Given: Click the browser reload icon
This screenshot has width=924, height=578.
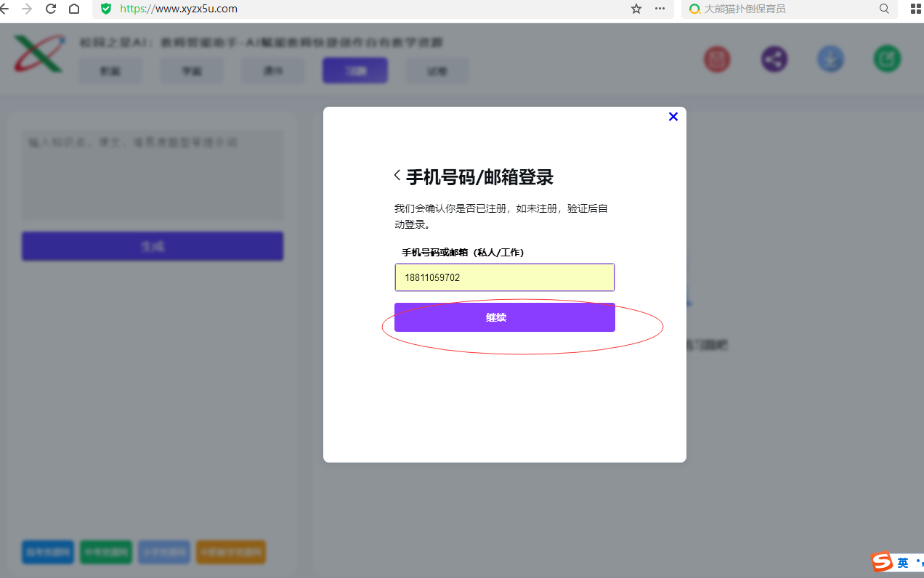Looking at the screenshot, I should (51, 9).
